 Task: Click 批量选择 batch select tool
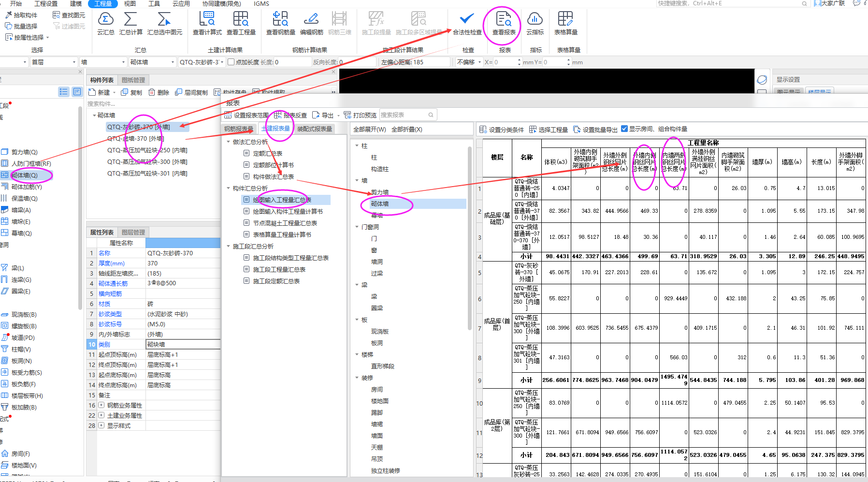tap(21, 26)
